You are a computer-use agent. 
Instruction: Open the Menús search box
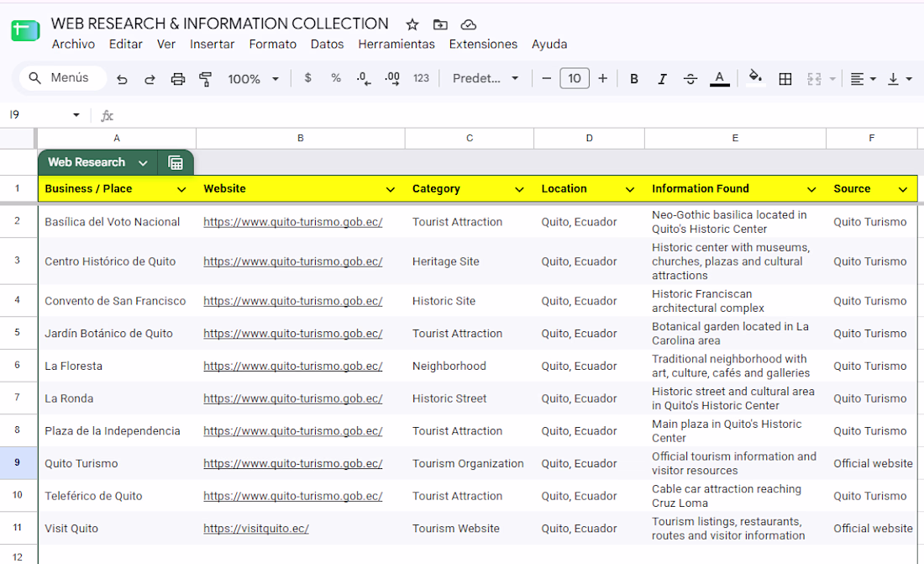point(62,78)
